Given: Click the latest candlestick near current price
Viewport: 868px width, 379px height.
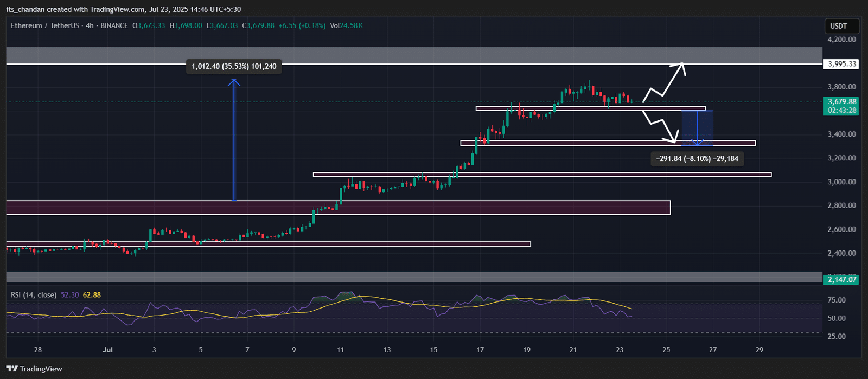Looking at the screenshot, I should point(632,101).
